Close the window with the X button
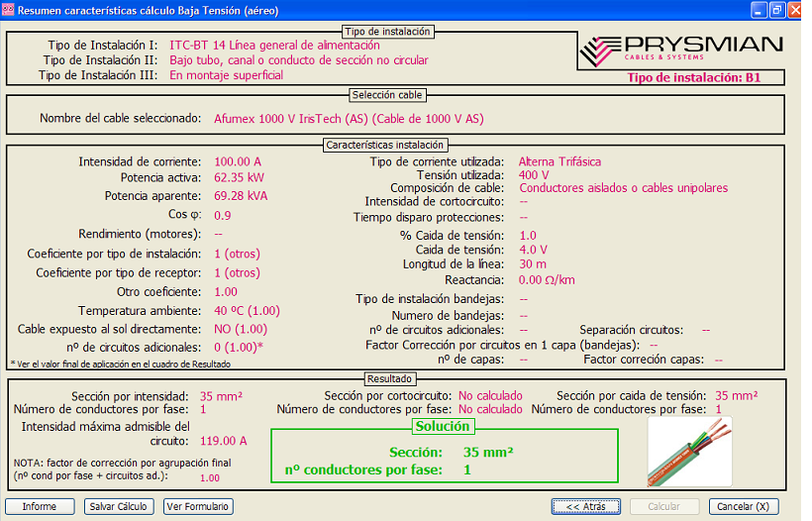 click(x=794, y=10)
